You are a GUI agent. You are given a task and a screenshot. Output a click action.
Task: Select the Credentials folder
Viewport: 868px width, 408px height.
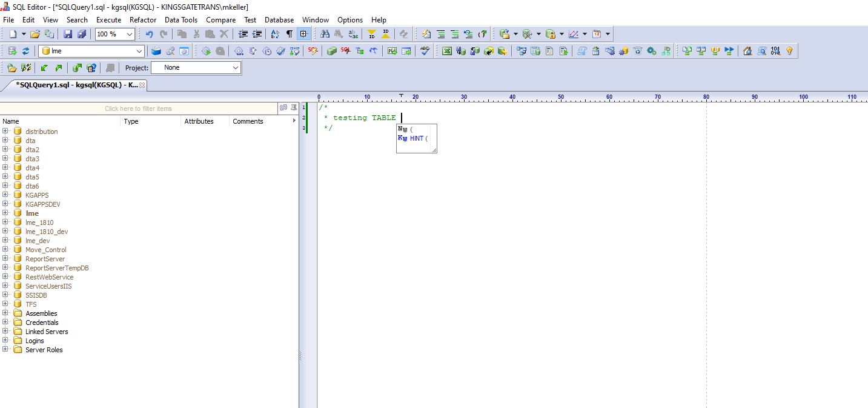42,323
